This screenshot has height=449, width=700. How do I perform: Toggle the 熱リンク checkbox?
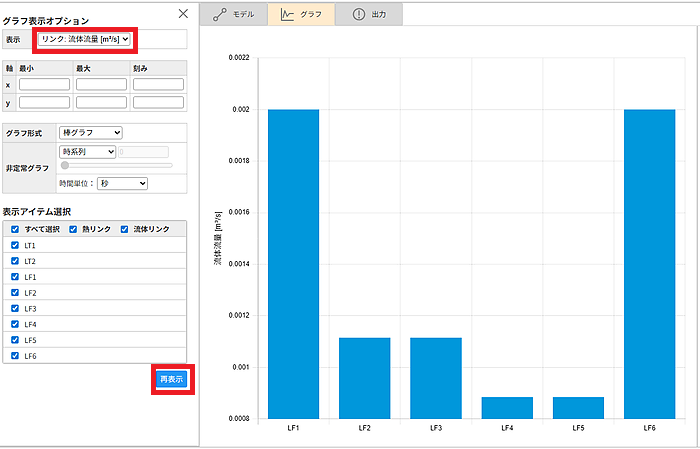point(72,229)
